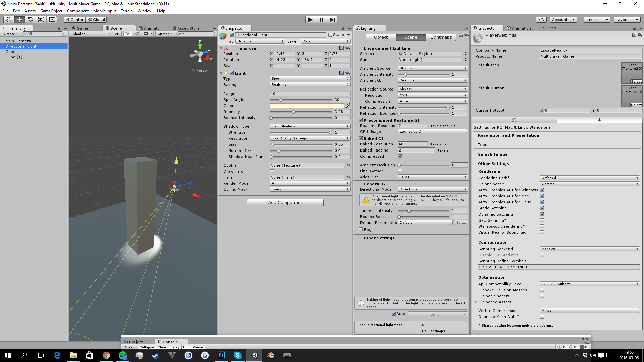Select the Hand tool in toolbar
The image size is (644, 362).
point(9,20)
